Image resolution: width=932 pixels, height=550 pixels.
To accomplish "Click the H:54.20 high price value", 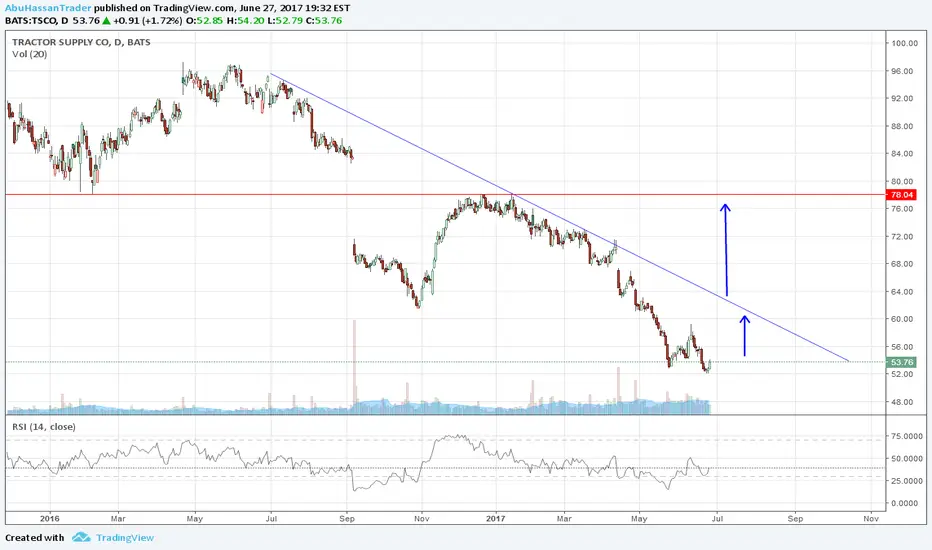I will [x=245, y=20].
